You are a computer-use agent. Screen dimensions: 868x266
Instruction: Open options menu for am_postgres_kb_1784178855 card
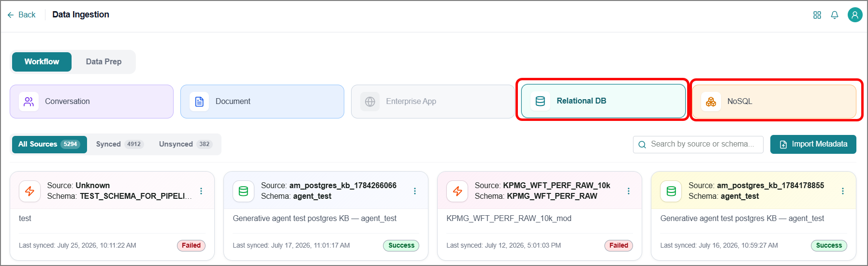coord(843,191)
